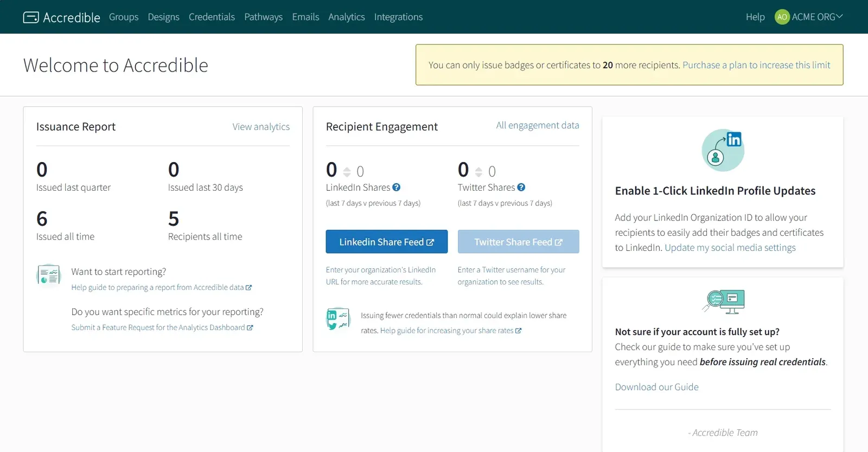
Task: Click the 'Twitter Shares' label
Action: 486,188
